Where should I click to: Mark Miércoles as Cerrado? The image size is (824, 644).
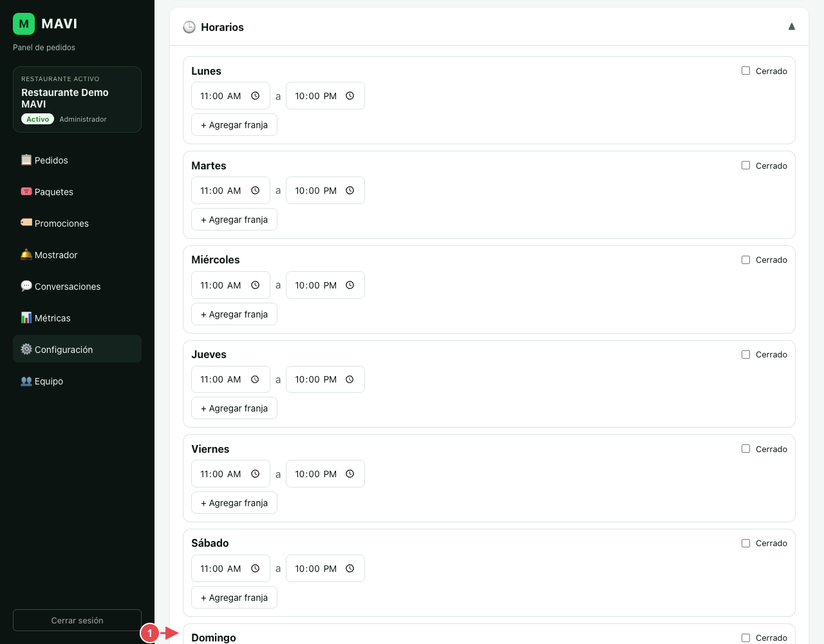pos(745,260)
